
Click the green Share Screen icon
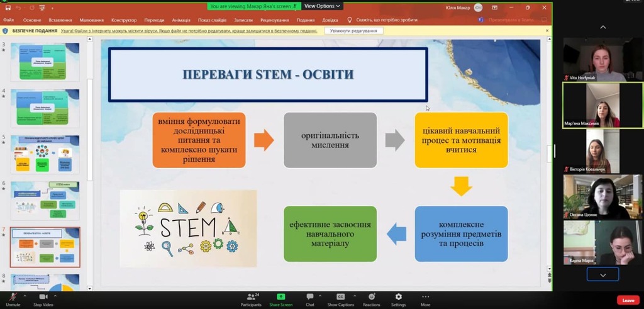[x=281, y=297]
